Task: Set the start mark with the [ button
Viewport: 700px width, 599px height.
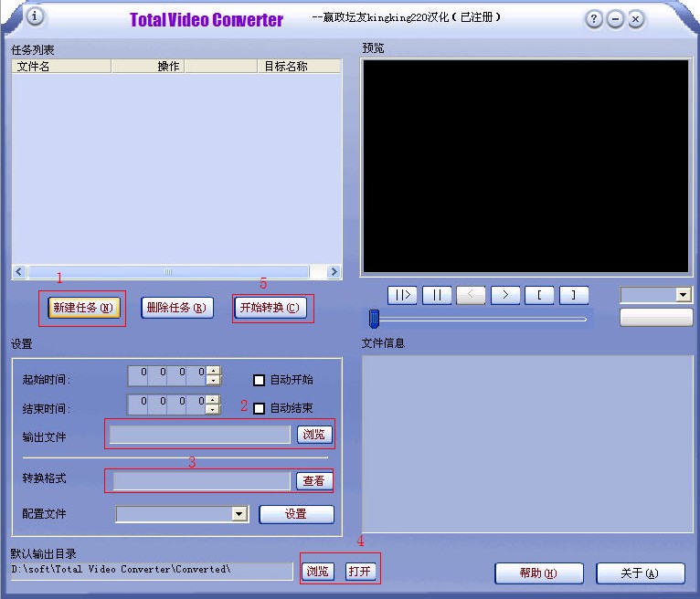Action: (539, 295)
